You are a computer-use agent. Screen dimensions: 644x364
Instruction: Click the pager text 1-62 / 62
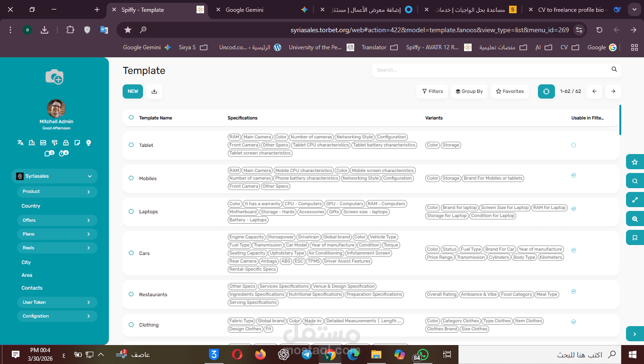click(571, 91)
